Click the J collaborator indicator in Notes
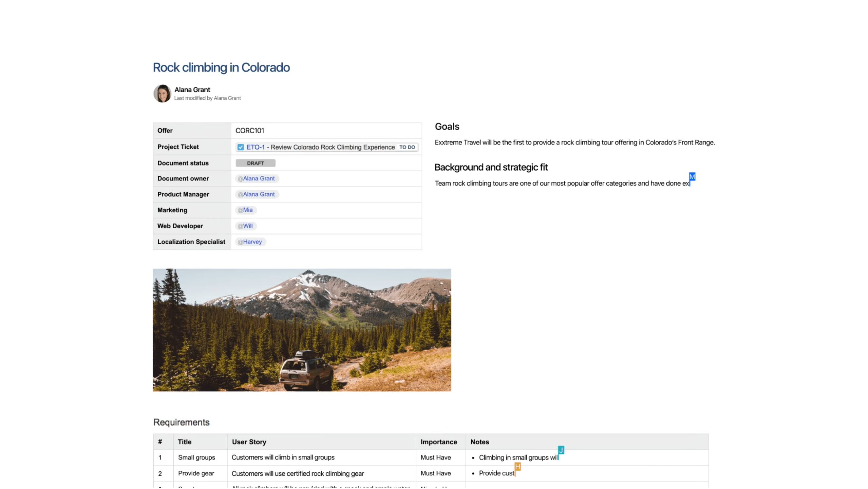The image size is (868, 489). coord(561,450)
